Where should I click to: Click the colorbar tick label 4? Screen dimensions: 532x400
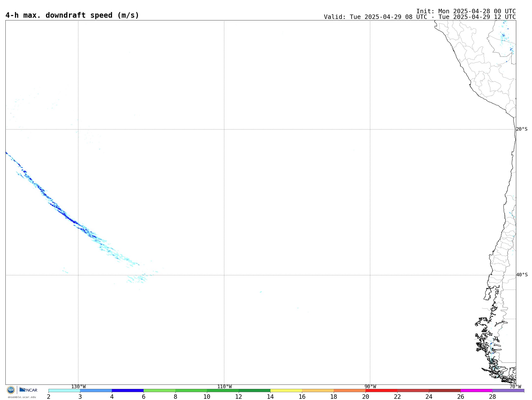click(112, 397)
